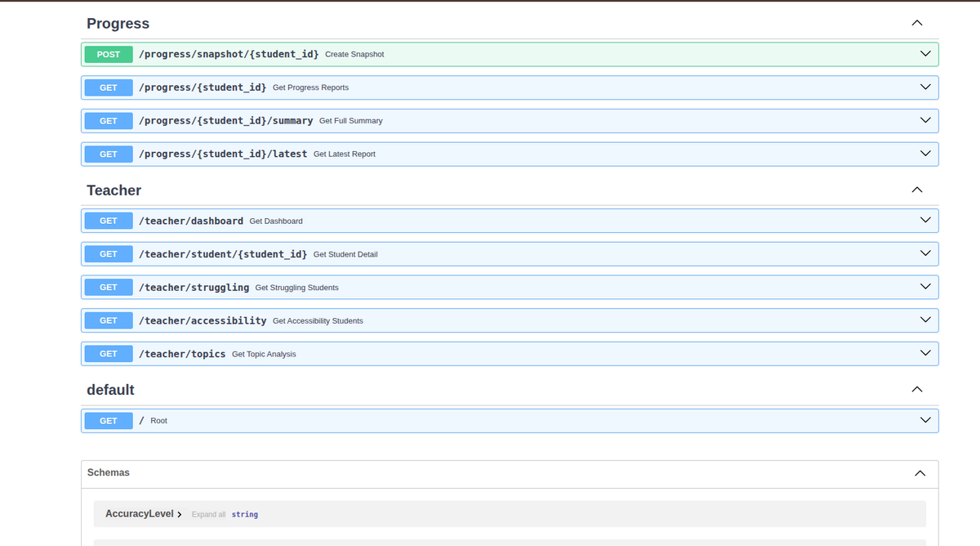The image size is (980, 546).
Task: Click Get Topic Analysis description text
Action: (264, 355)
